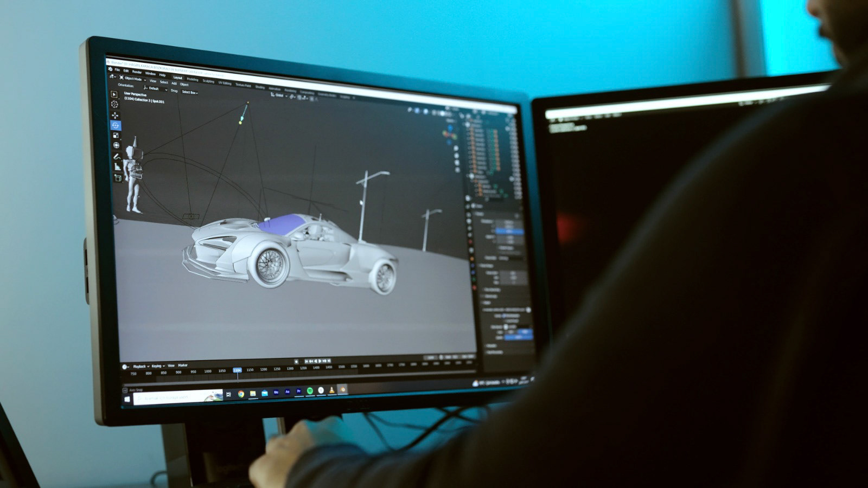Image resolution: width=868 pixels, height=488 pixels.
Task: Select the Add Cube tool
Action: pyautogui.click(x=118, y=178)
